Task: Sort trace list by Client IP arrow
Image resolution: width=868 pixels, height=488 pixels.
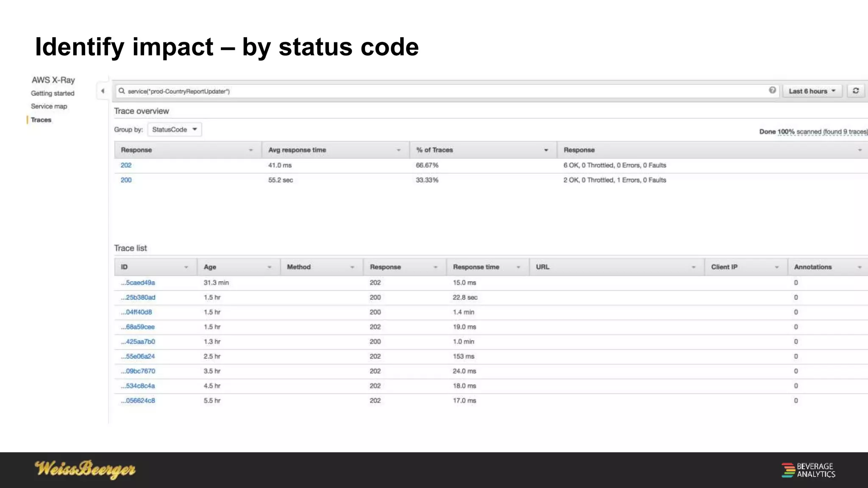Action: 776,267
